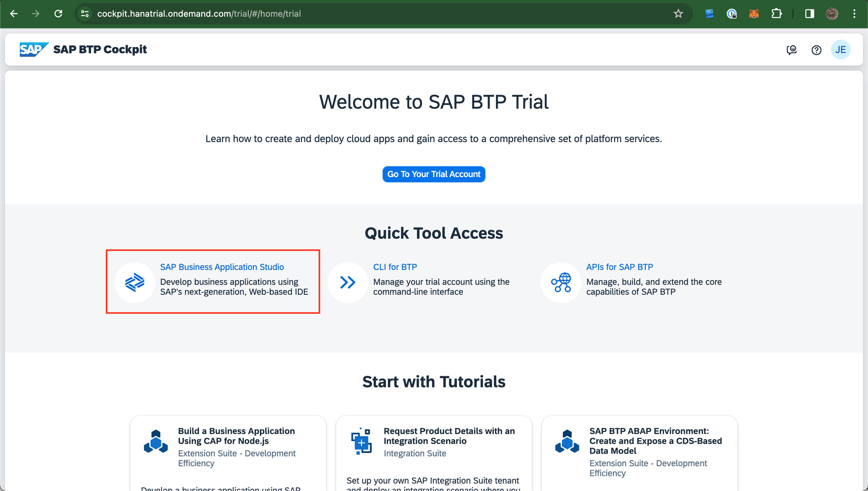This screenshot has height=491, width=868.
Task: Open SAP Business Application Studio link
Action: (222, 267)
